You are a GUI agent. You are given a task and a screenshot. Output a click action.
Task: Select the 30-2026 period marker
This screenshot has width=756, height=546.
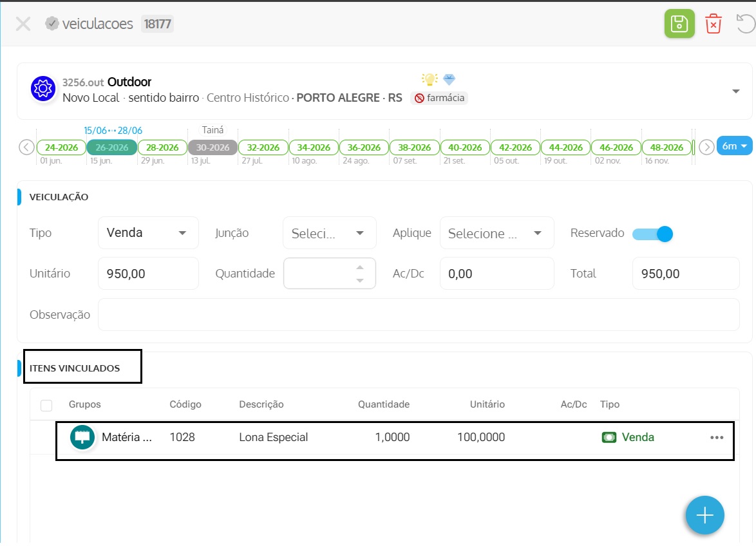[x=213, y=147]
